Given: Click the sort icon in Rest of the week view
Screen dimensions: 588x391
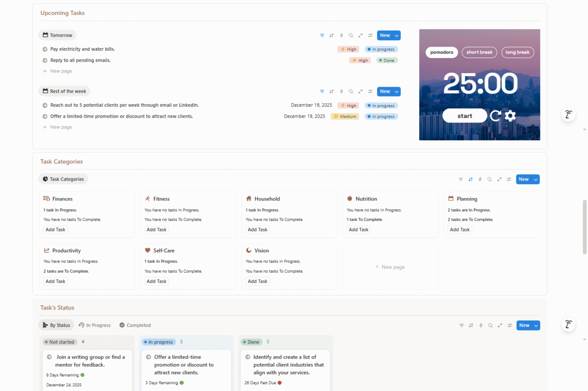Looking at the screenshot, I should [x=331, y=91].
